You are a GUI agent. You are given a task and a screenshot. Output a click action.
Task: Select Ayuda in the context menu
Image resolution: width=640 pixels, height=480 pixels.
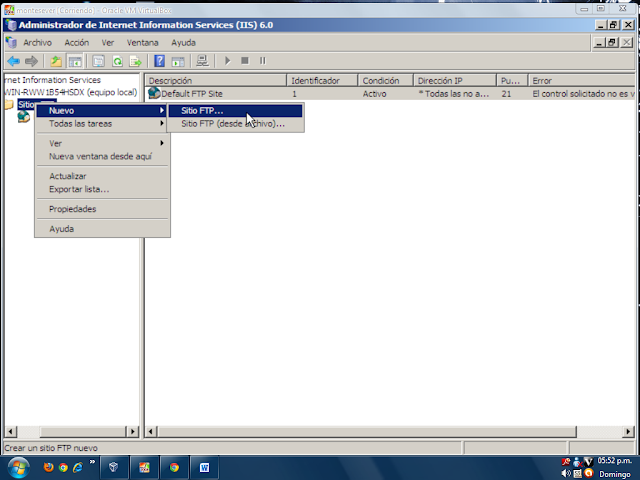101,229
